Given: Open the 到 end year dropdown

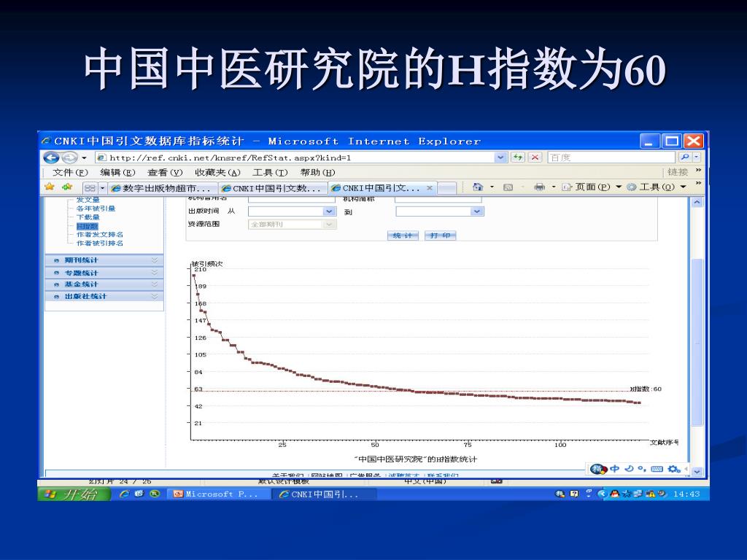Looking at the screenshot, I should point(477,211).
